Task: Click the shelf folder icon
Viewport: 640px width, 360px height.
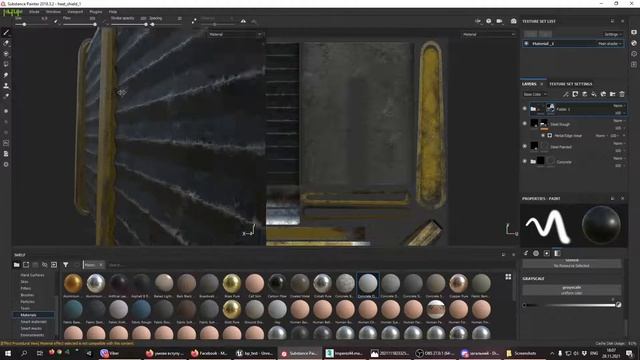Action: [16, 265]
